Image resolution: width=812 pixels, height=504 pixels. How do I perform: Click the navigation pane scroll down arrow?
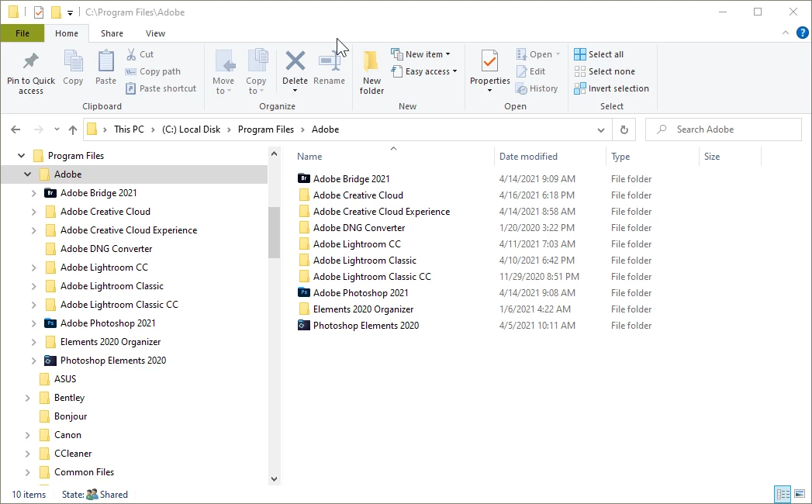pyautogui.click(x=274, y=479)
